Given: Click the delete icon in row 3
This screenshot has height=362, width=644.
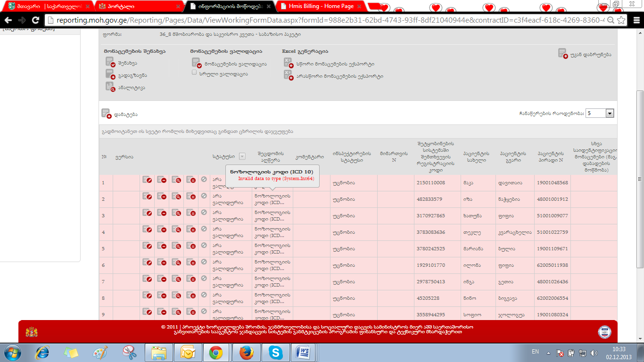Looking at the screenshot, I should pyautogui.click(x=162, y=215).
